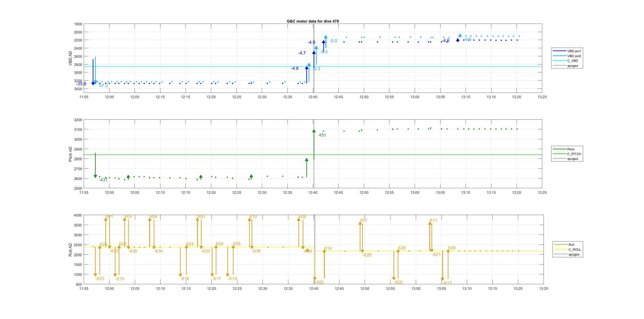Click the '-634' roll annotation
644x319 pixels.
pyautogui.click(x=158, y=251)
